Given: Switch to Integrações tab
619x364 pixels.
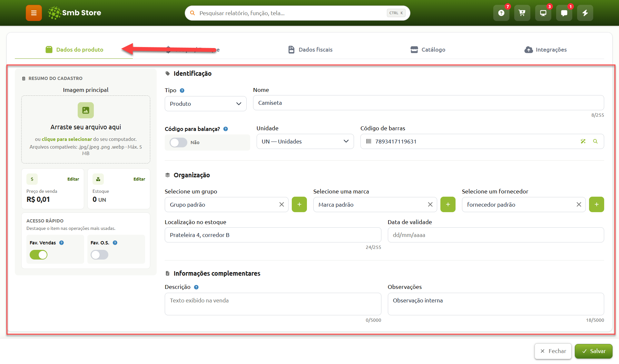Looking at the screenshot, I should tap(545, 50).
